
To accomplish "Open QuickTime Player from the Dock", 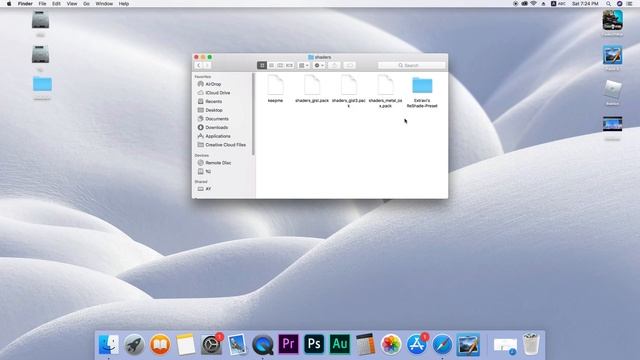I will [263, 344].
